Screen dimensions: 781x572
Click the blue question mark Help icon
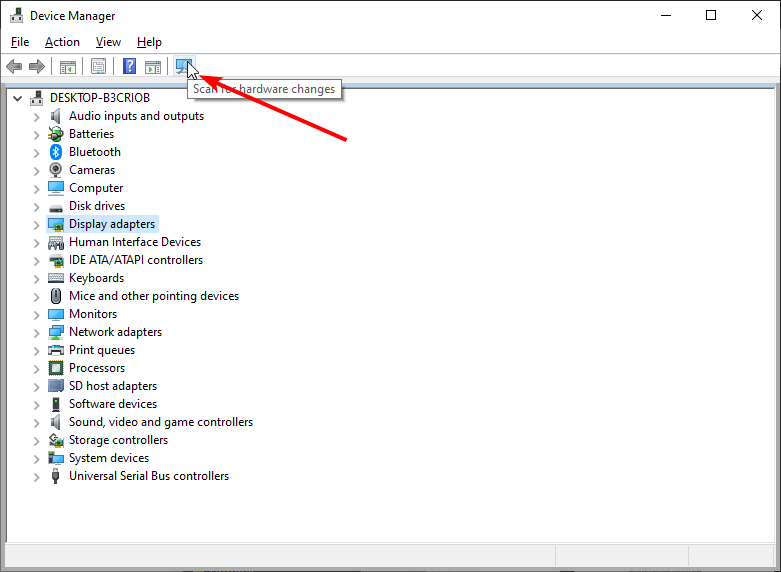click(x=130, y=66)
